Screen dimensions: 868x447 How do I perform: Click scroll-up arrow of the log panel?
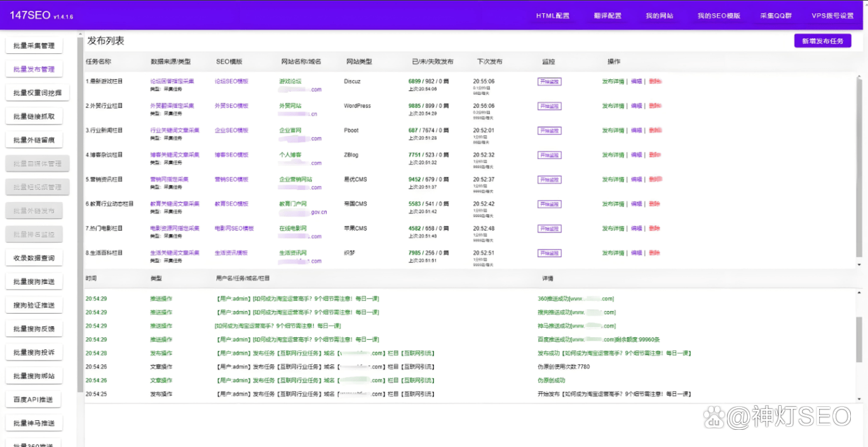[859, 292]
